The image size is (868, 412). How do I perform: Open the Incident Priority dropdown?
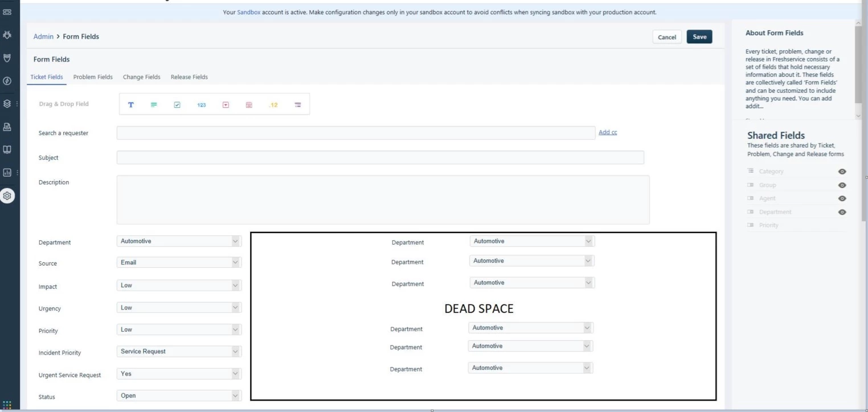pos(179,352)
